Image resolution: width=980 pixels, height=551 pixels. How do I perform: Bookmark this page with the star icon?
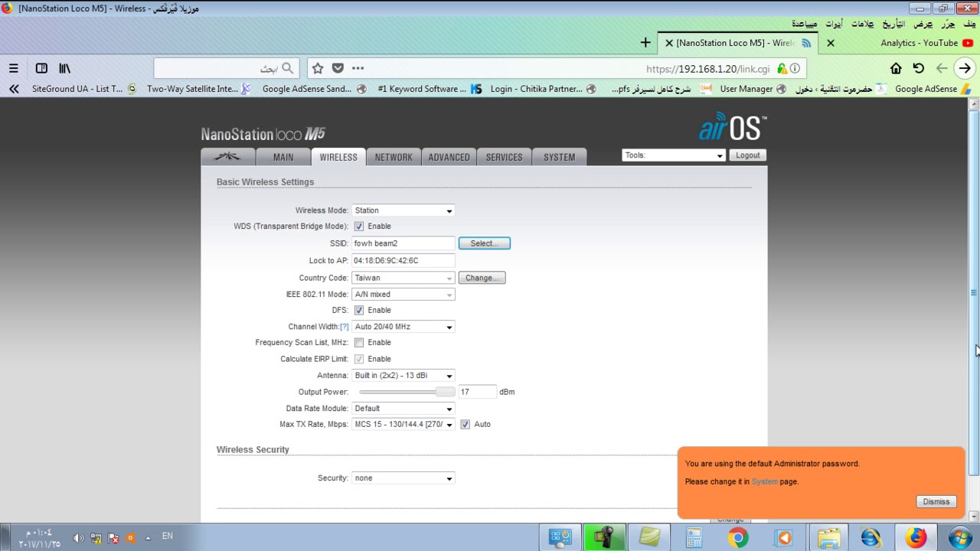click(318, 68)
